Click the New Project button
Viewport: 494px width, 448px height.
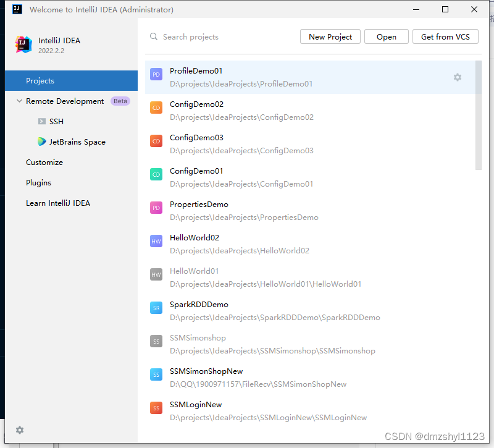330,36
